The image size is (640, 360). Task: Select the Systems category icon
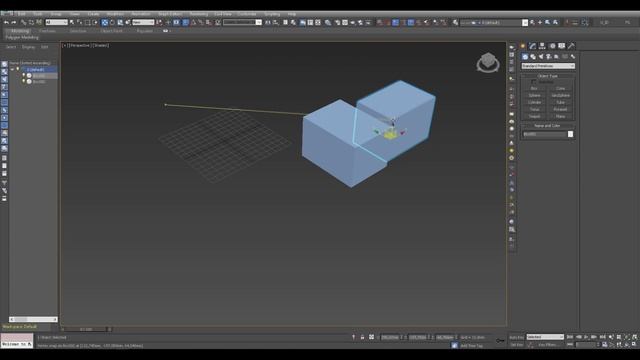(x=573, y=57)
